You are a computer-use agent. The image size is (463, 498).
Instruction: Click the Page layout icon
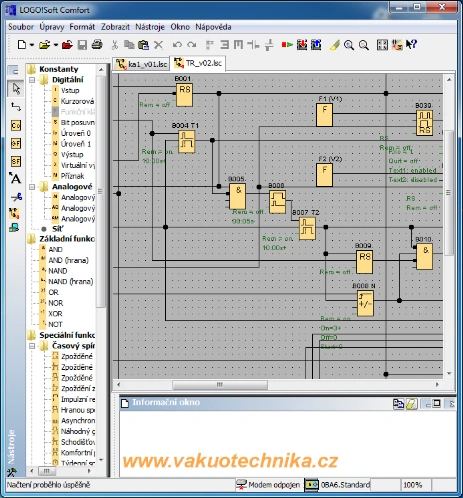pyautogui.click(x=382, y=45)
